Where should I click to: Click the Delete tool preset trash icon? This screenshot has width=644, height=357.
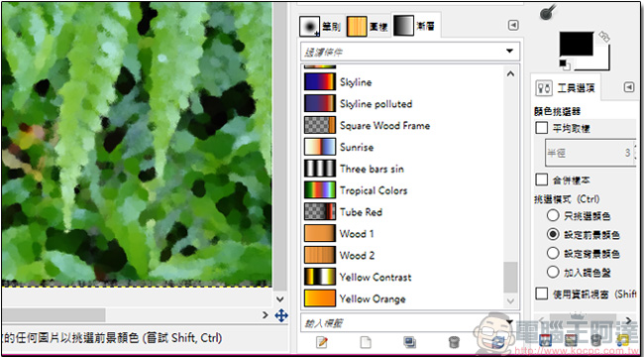(596, 340)
